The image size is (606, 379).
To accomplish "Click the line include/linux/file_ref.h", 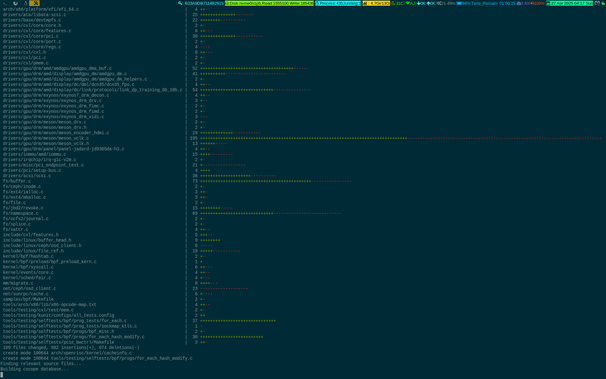I will click(x=33, y=251).
